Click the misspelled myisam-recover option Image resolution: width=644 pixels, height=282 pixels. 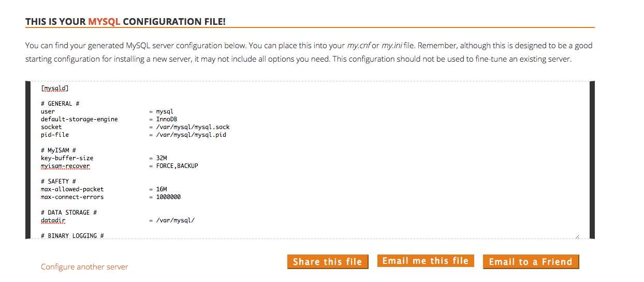tap(65, 166)
